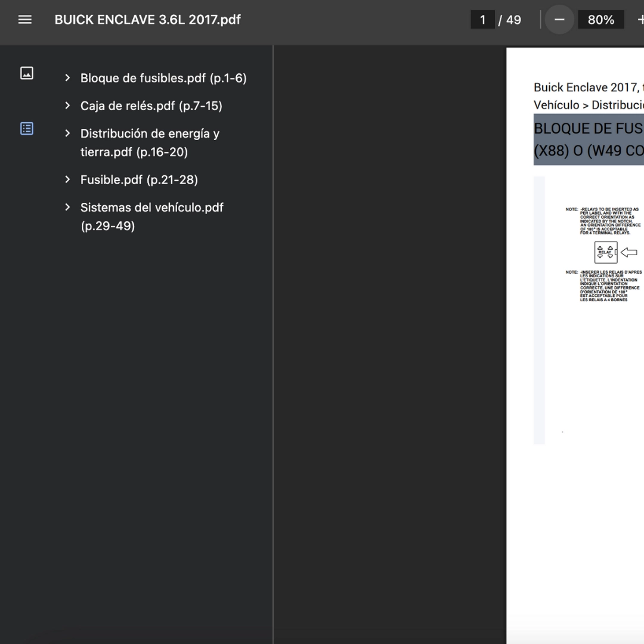Zoom out with the minus button
This screenshot has height=644, width=644.
[559, 20]
